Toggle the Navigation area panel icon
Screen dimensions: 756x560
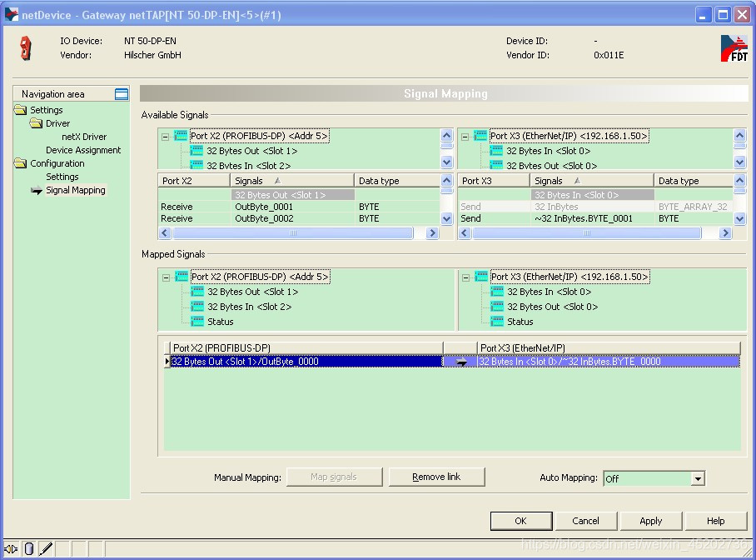click(122, 94)
